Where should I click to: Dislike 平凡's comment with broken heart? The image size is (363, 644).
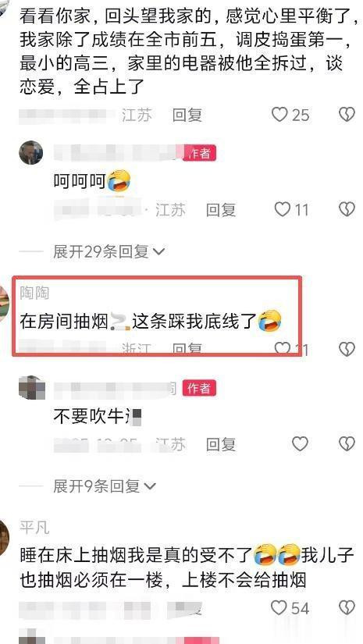point(347,607)
